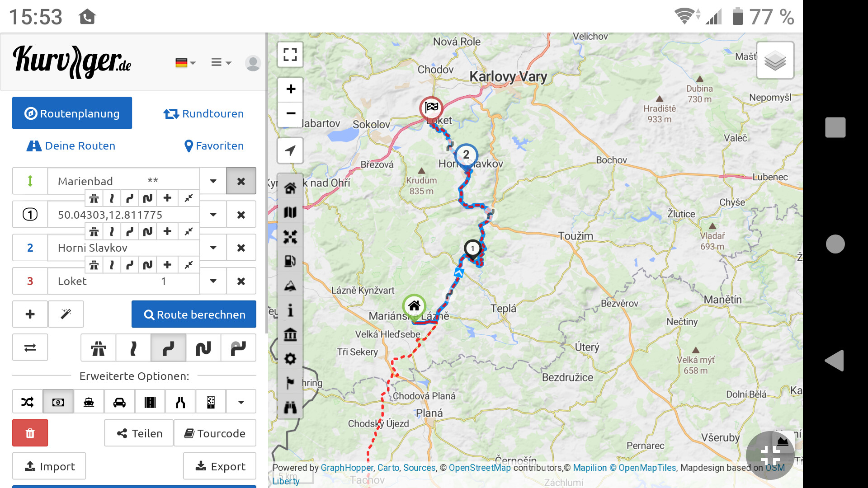The width and height of the screenshot is (868, 488).
Task: Click Teilen share button
Action: coord(139,433)
